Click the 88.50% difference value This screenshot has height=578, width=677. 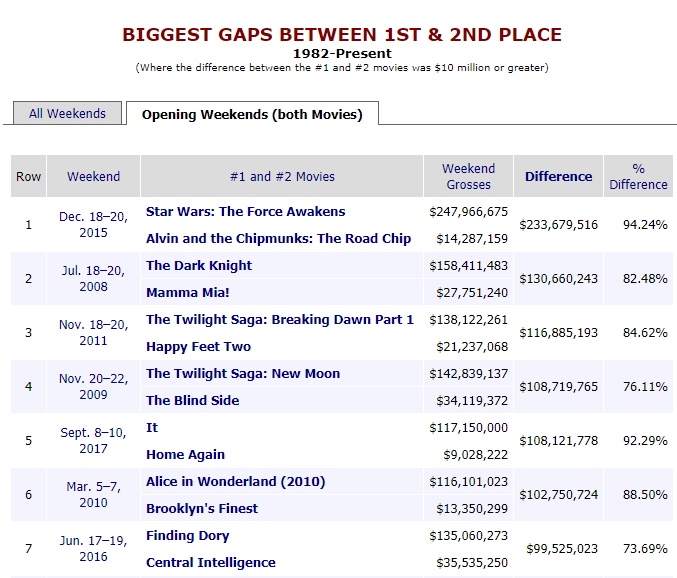pyautogui.click(x=645, y=494)
